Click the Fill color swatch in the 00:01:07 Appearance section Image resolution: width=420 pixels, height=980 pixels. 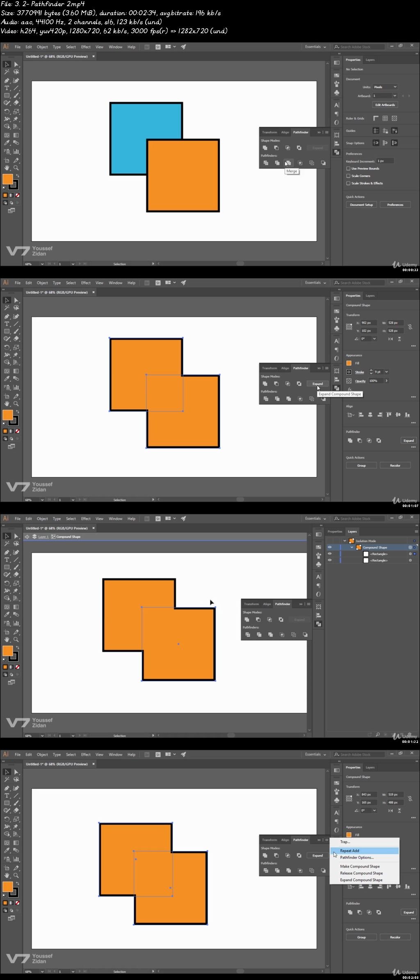[349, 363]
